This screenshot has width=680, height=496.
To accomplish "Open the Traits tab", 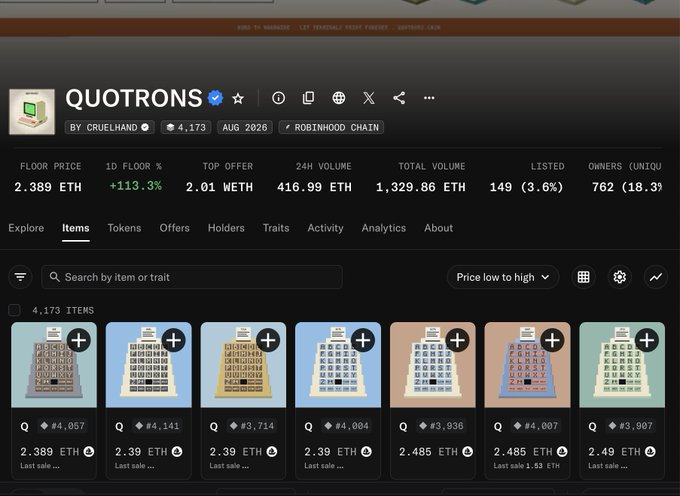I will coord(276,228).
